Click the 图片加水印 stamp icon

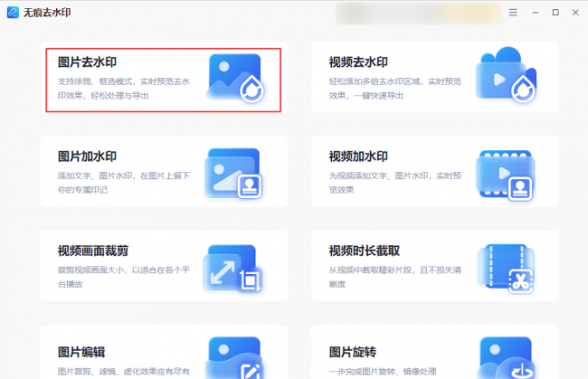pyautogui.click(x=233, y=173)
